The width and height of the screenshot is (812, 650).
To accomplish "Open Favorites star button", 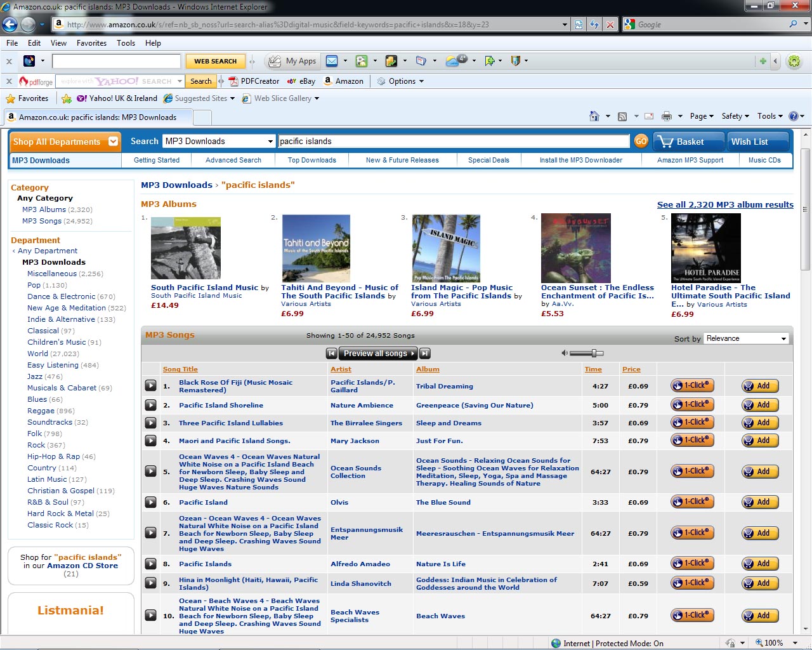I will pyautogui.click(x=27, y=98).
